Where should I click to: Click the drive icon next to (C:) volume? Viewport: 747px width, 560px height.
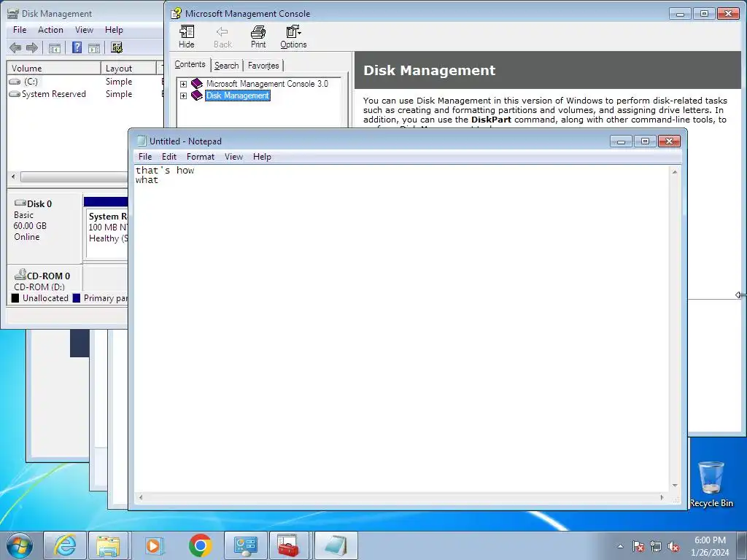pyautogui.click(x=15, y=82)
